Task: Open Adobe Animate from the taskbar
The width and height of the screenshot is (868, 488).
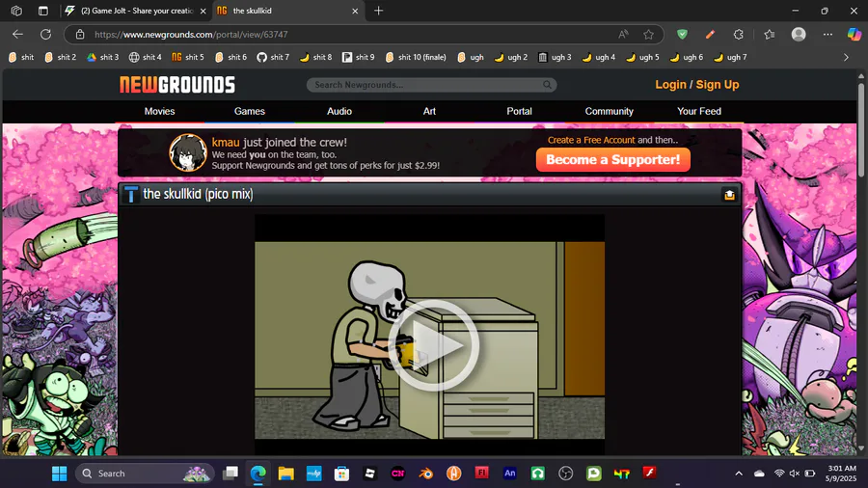Action: (510, 474)
